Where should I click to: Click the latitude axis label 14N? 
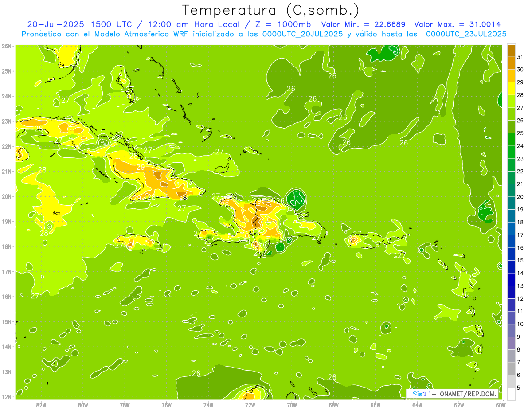click(7, 347)
